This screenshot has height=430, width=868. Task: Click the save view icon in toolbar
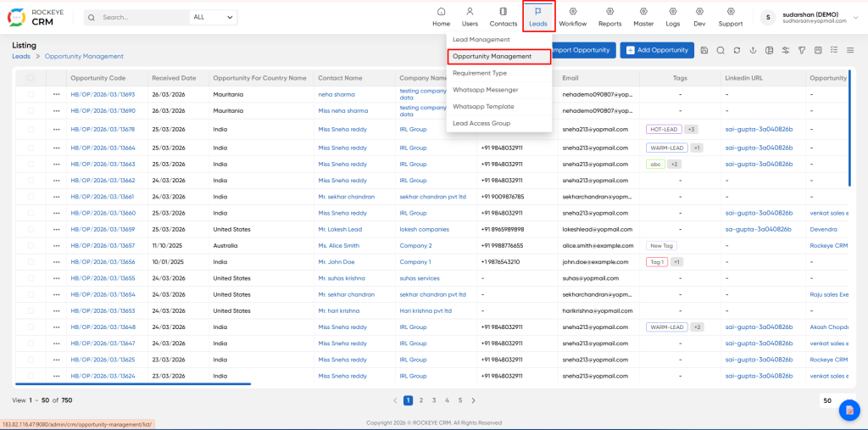pyautogui.click(x=704, y=50)
